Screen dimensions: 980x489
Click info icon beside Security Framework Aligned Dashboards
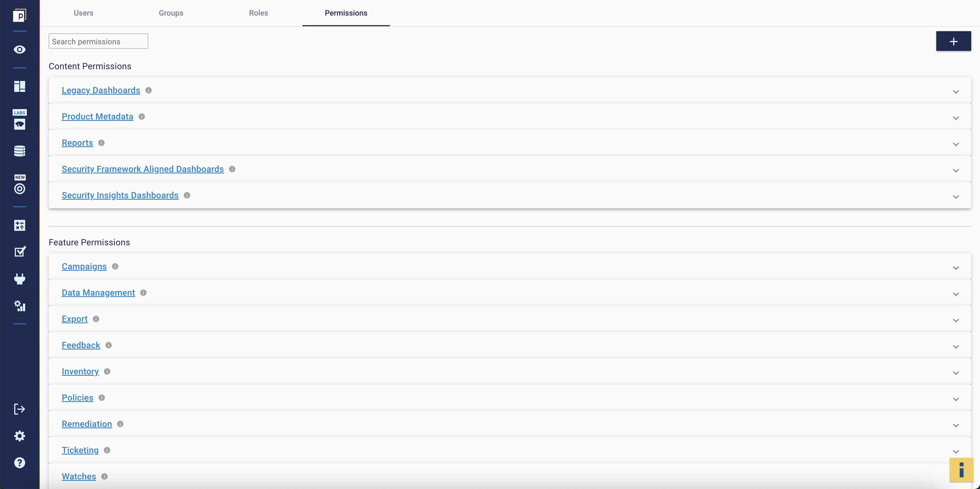click(232, 169)
